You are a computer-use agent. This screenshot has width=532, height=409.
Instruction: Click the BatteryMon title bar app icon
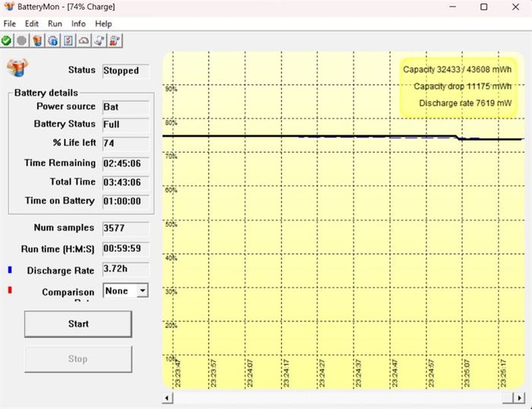click(9, 6)
